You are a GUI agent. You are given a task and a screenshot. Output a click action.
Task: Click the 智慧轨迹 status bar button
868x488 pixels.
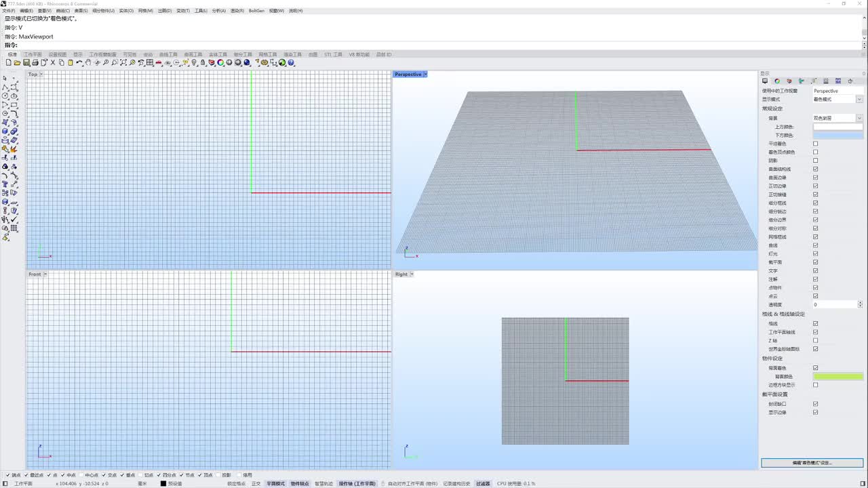323,484
